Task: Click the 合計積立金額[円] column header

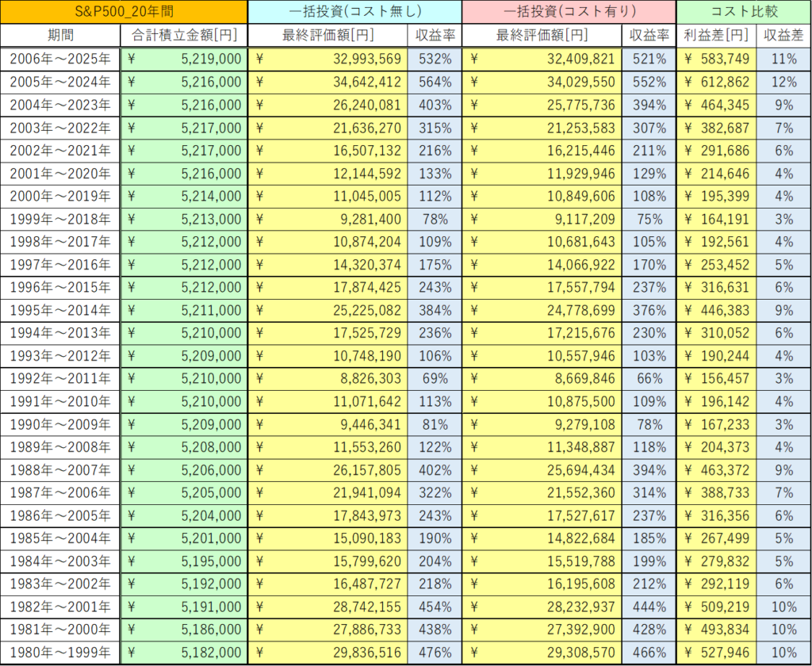Action: 184,36
